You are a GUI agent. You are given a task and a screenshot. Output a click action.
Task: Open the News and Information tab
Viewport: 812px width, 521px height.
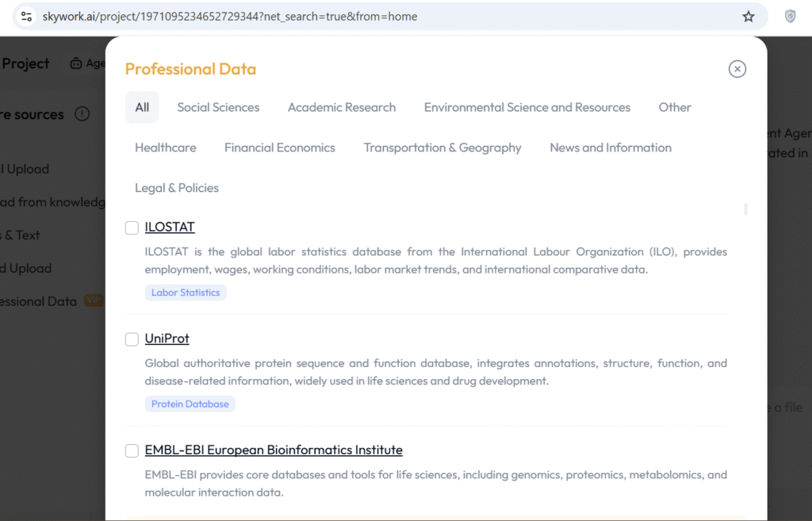tap(610, 148)
